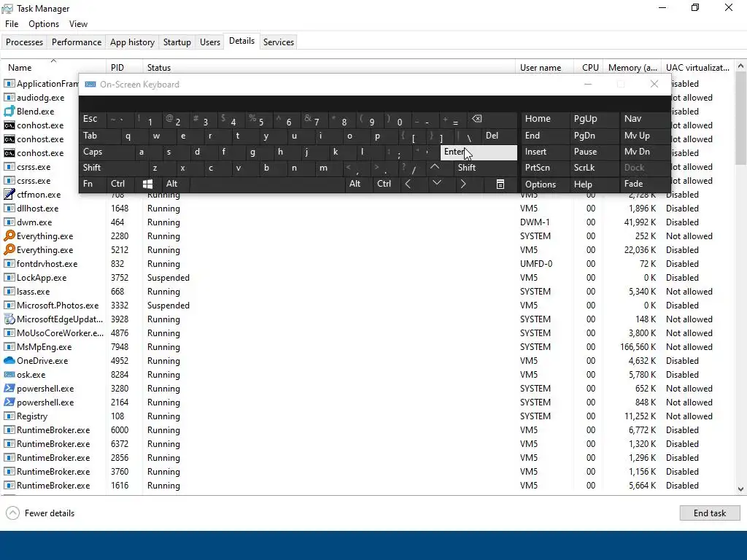Screen dimensions: 747x560
Task: Click the Blend.exe process icon
Action: point(9,112)
